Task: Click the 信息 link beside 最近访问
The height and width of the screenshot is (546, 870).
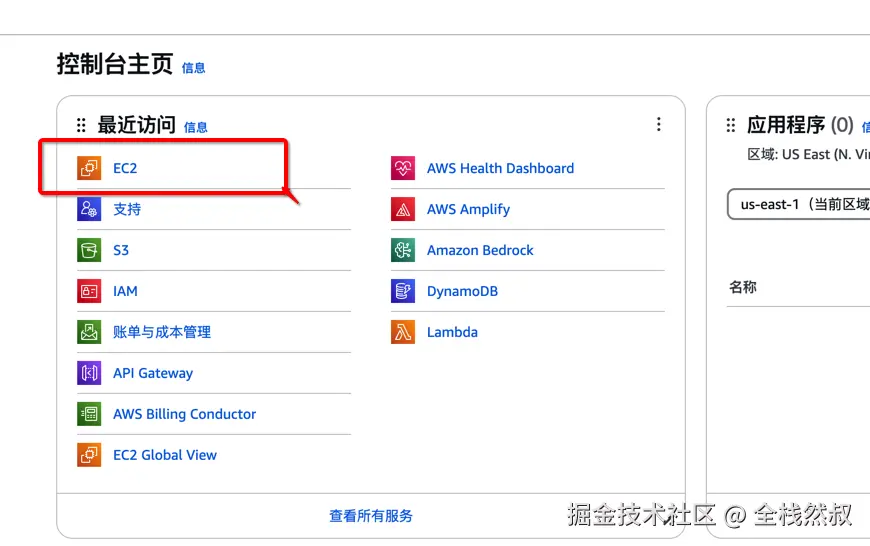Action: (x=196, y=128)
